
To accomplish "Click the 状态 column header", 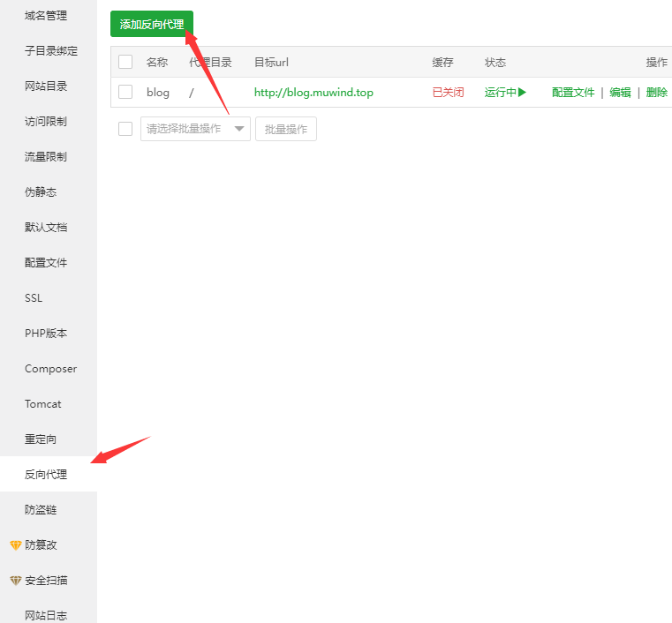I will click(x=495, y=63).
